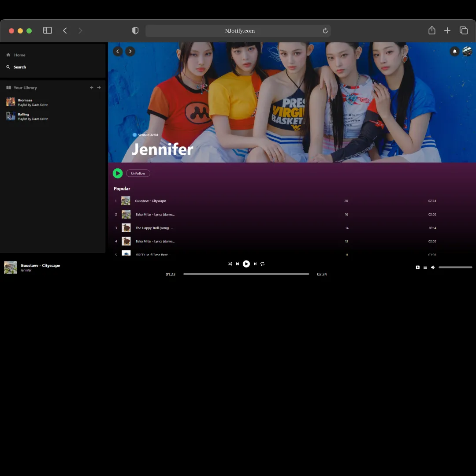Go back with the in-app round chevron
This screenshot has width=476, height=476.
pyautogui.click(x=118, y=51)
